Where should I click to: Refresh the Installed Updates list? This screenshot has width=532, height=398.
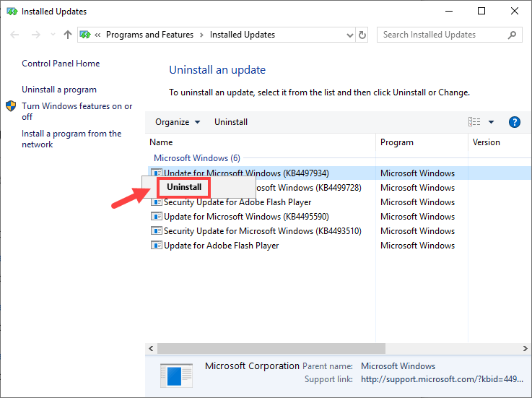(x=362, y=35)
